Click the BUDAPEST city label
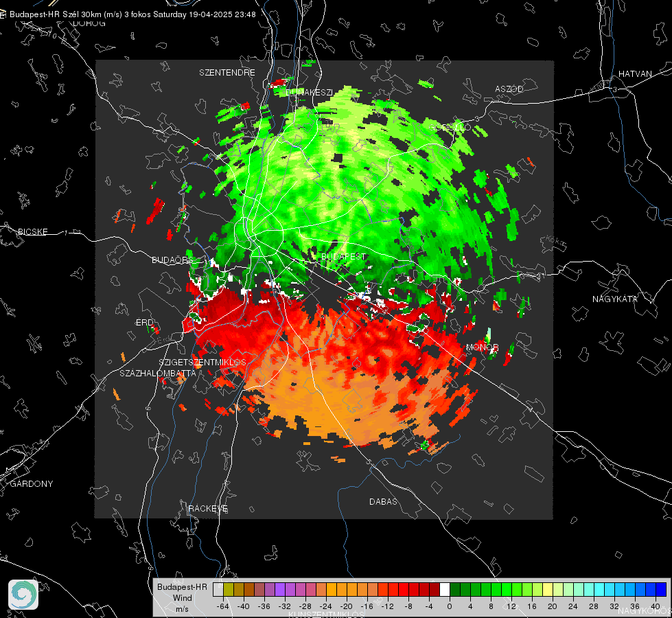 tap(344, 256)
